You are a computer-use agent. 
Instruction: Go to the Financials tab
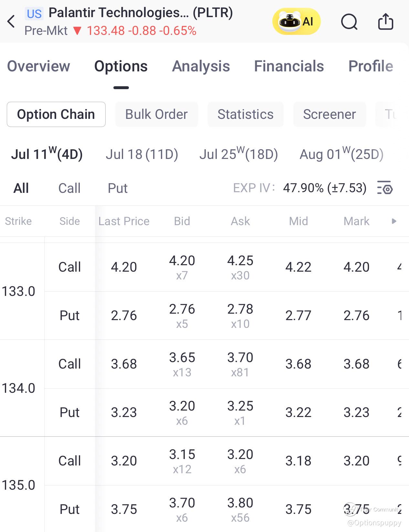click(289, 66)
